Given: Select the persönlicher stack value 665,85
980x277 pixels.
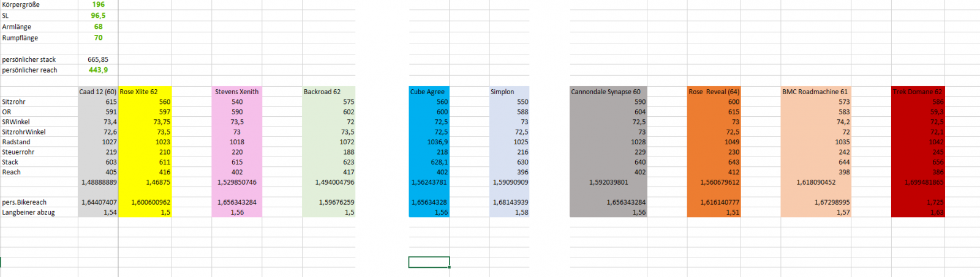Looking at the screenshot, I should pyautogui.click(x=98, y=59).
